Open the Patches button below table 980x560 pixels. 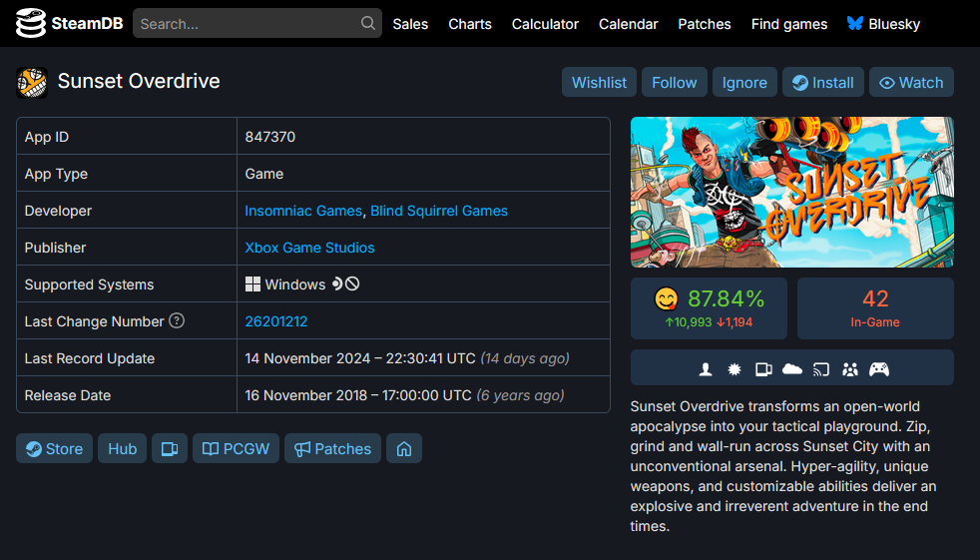(x=332, y=448)
